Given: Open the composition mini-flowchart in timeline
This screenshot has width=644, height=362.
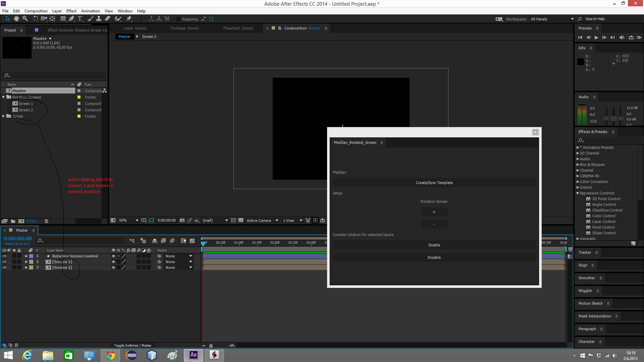Looking at the screenshot, I should (x=132, y=241).
